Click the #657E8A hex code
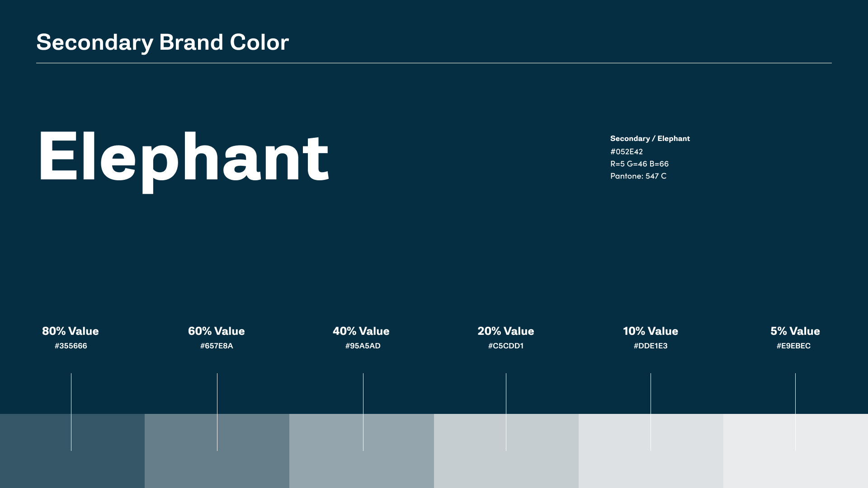This screenshot has height=488, width=868. (x=217, y=346)
